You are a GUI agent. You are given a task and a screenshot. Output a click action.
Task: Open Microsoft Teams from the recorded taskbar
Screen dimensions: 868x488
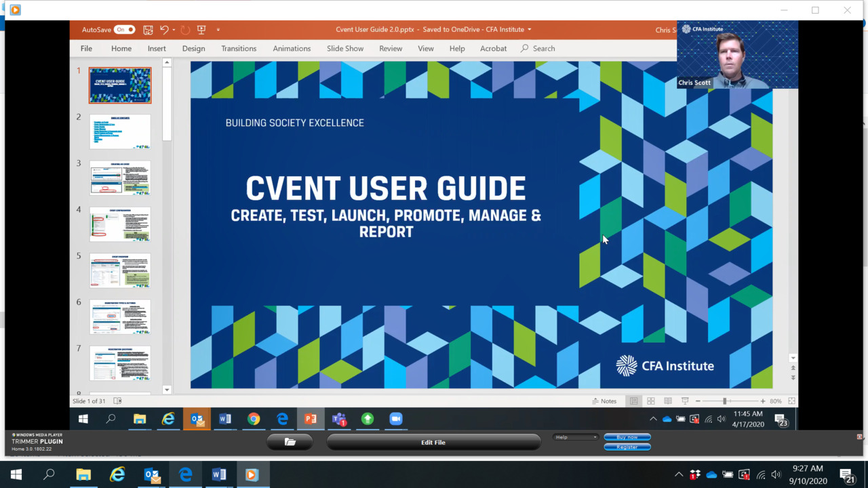(x=339, y=419)
